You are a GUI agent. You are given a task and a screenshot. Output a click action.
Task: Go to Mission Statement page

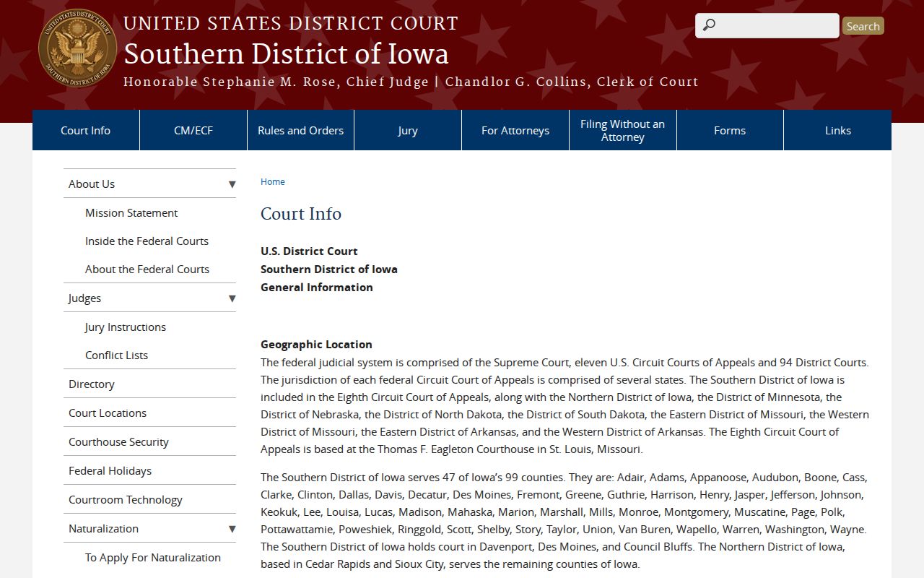coord(131,212)
